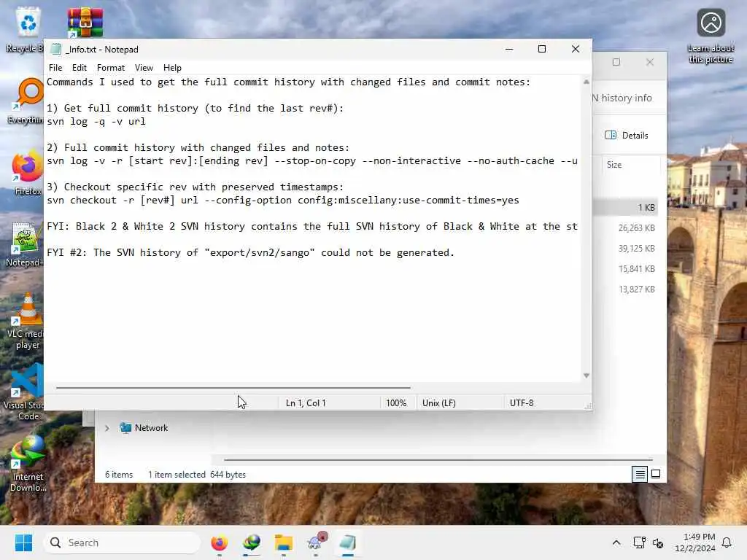Image resolution: width=747 pixels, height=560 pixels.
Task: Open File Explorer from the taskbar
Action: [284, 542]
